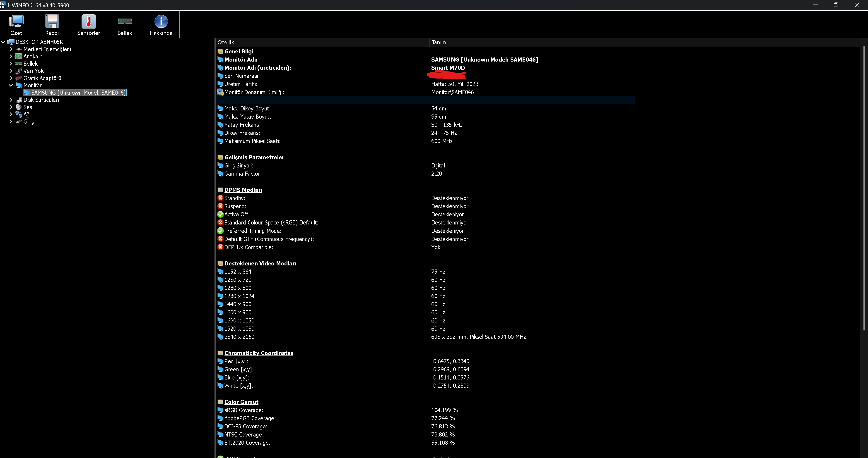868x458 pixels.
Task: Expand the Anakart tree node
Action: pyautogui.click(x=11, y=56)
